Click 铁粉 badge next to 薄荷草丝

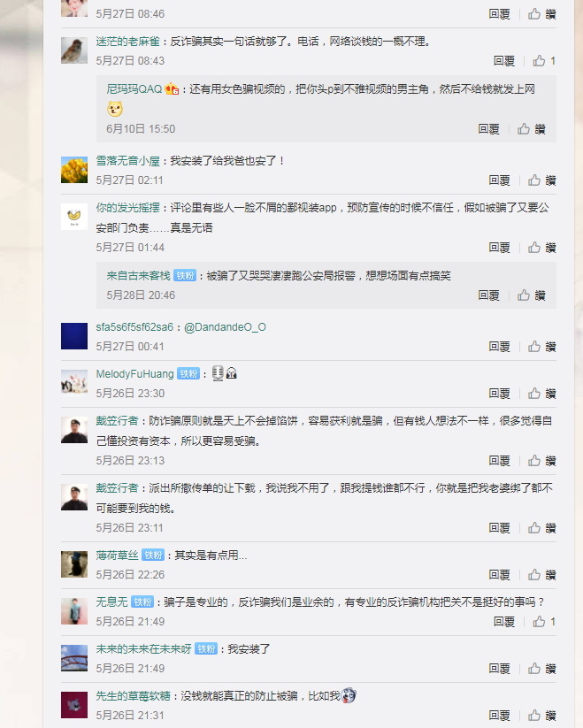pos(153,556)
